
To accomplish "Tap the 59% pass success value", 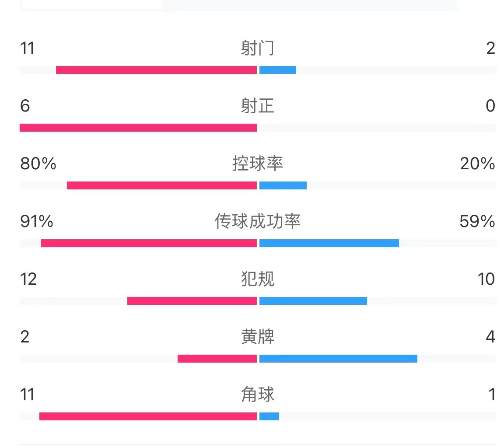I will point(477,221).
